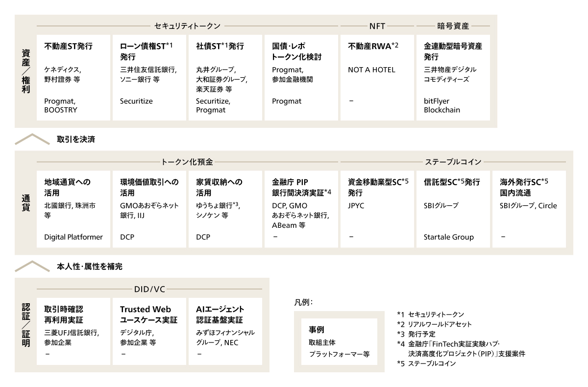Click the 信託型SC発行 heading
The width and height of the screenshot is (588, 387).
click(452, 182)
